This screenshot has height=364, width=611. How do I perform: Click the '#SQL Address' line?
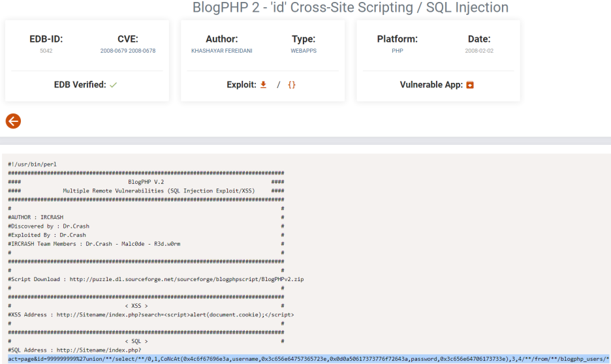click(x=74, y=350)
